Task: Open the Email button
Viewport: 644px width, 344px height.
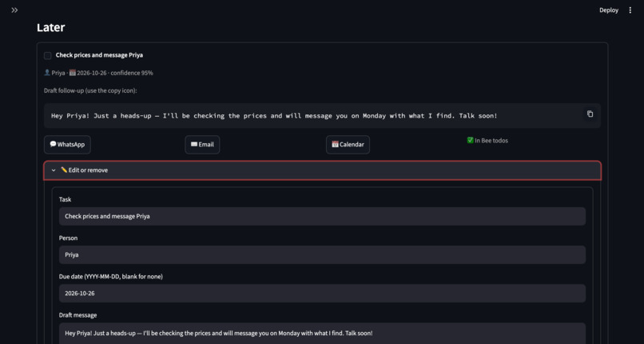Action: (202, 145)
